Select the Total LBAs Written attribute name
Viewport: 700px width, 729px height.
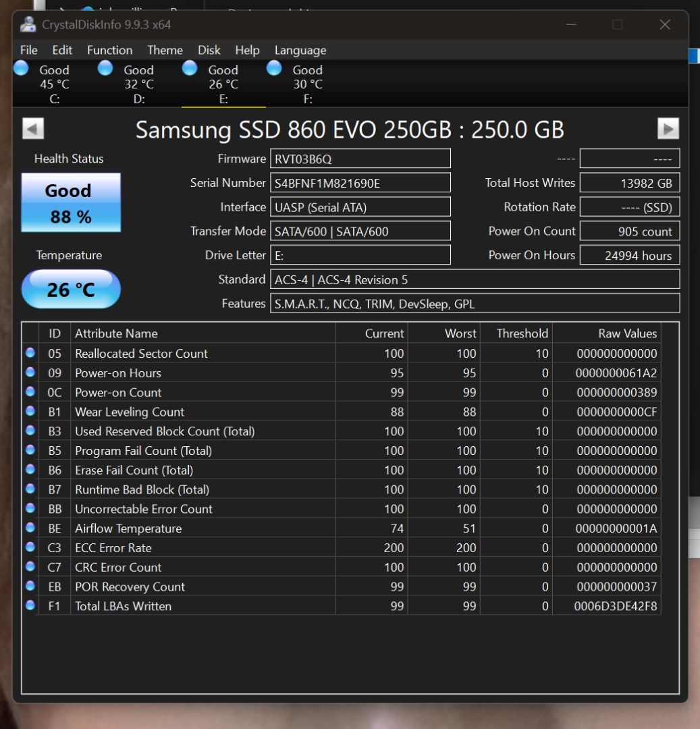[x=123, y=606]
